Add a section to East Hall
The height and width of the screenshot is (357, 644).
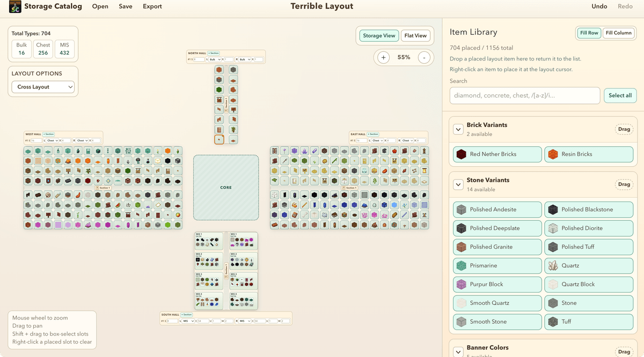click(374, 134)
